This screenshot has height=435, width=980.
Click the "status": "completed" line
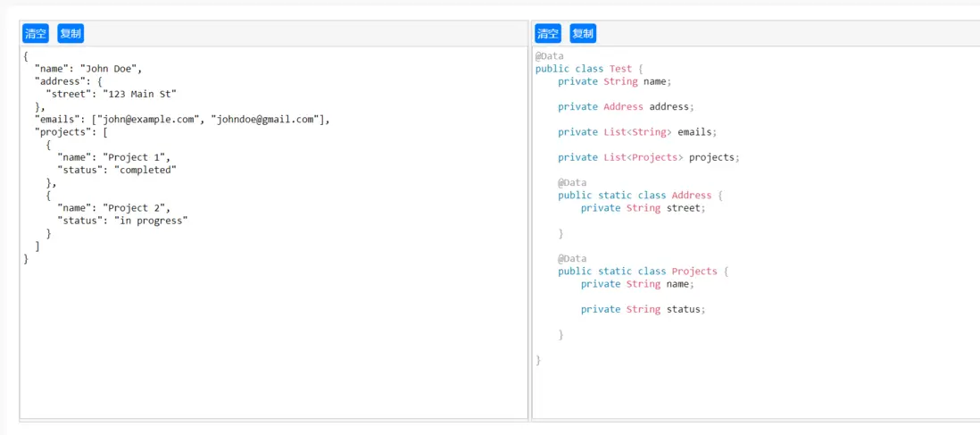click(x=117, y=170)
